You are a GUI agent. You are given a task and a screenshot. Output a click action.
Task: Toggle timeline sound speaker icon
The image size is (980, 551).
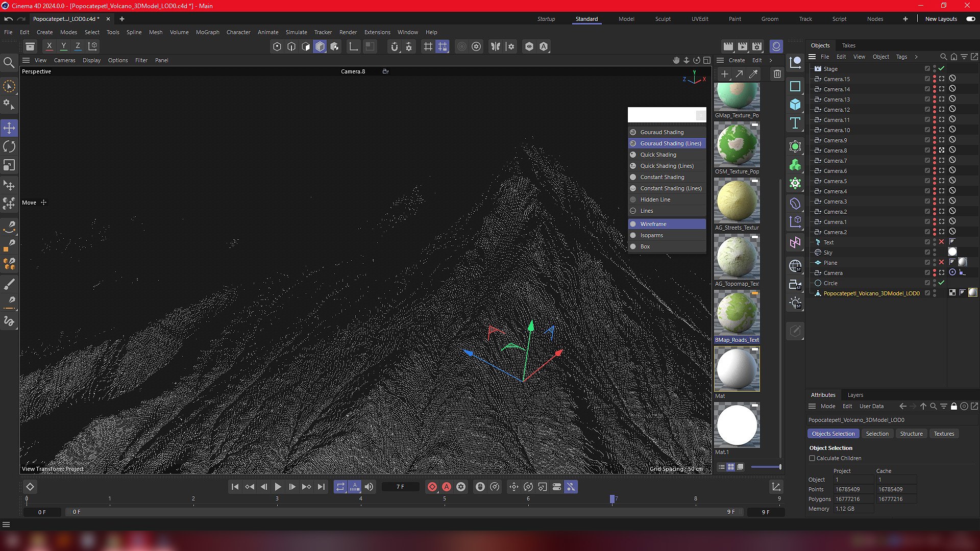pos(369,487)
